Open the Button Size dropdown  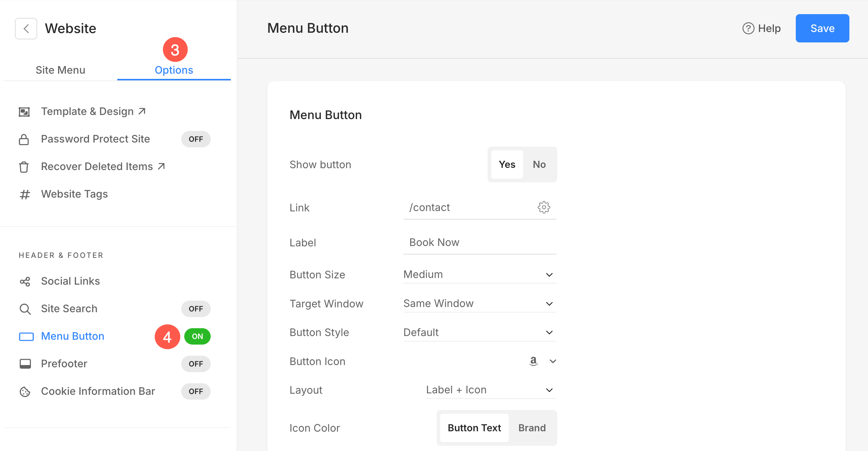[x=479, y=275]
